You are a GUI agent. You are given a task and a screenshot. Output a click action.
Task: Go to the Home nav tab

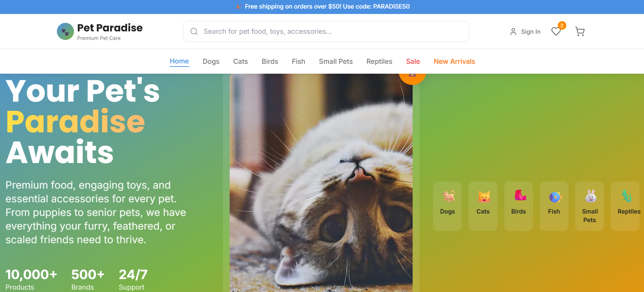179,61
